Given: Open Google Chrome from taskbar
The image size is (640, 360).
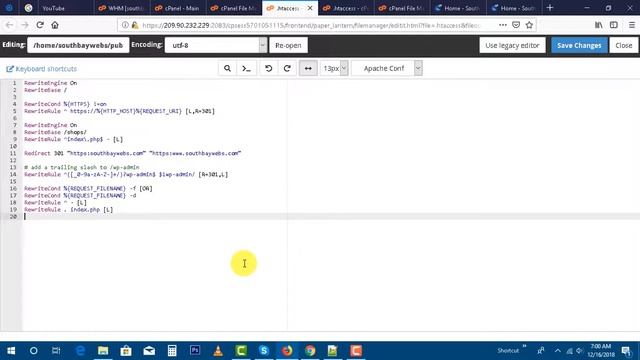Looking at the screenshot, I should [x=310, y=351].
